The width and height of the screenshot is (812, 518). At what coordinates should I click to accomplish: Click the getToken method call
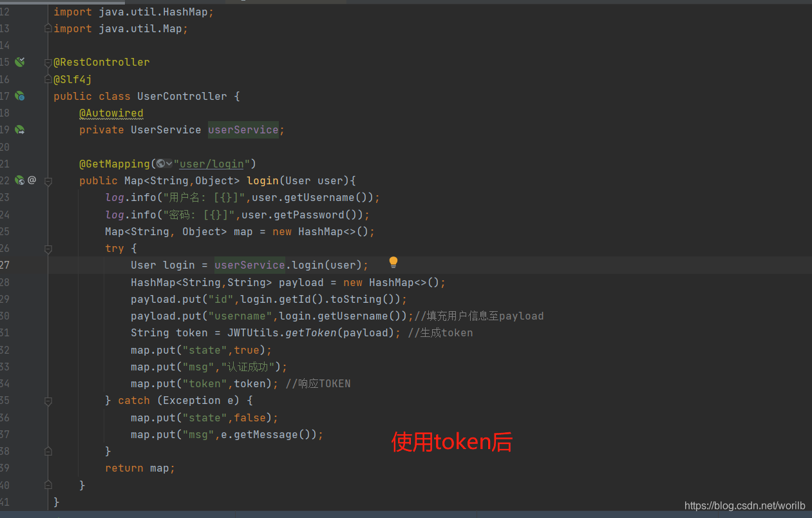[x=311, y=332]
